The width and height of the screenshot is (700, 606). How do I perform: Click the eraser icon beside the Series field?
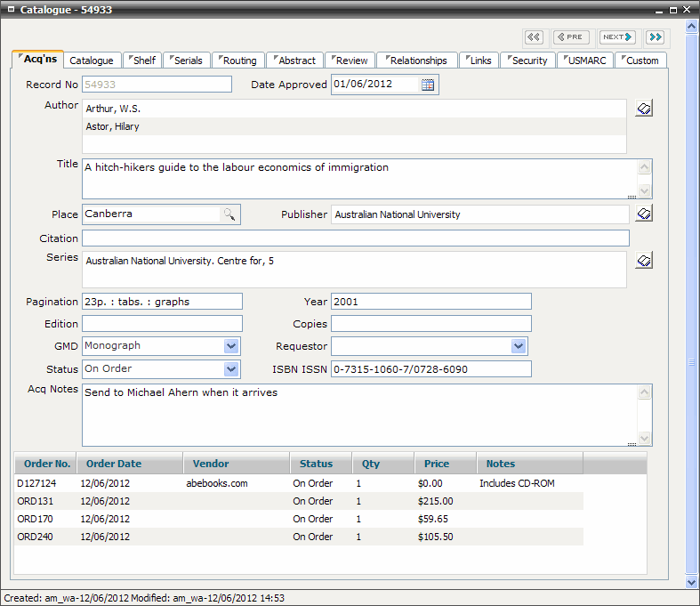(644, 261)
